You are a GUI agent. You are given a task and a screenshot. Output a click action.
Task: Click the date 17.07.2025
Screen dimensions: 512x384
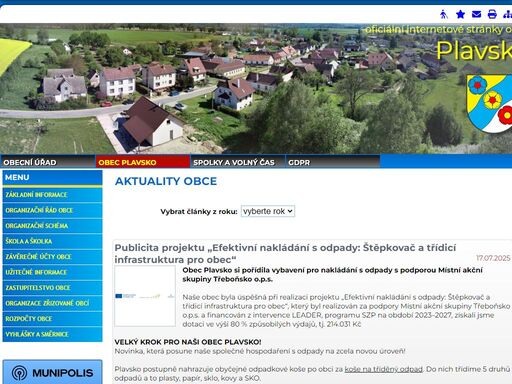(493, 258)
